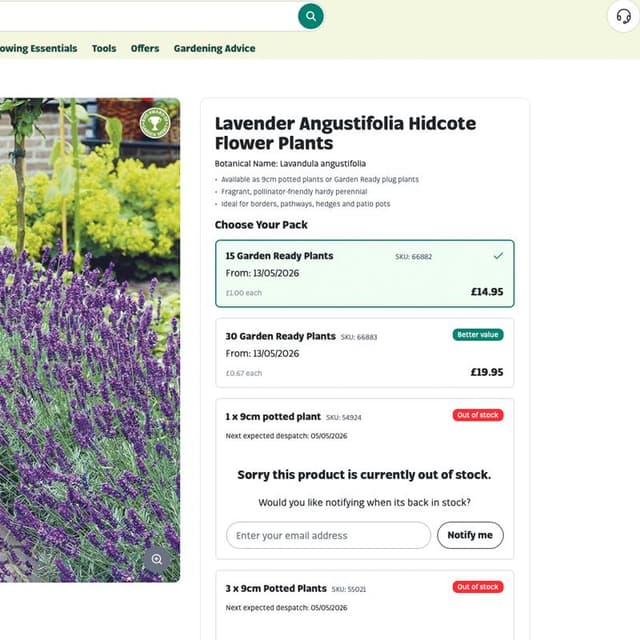Open the Growing Essentials menu
The width and height of the screenshot is (640, 640).
(38, 48)
